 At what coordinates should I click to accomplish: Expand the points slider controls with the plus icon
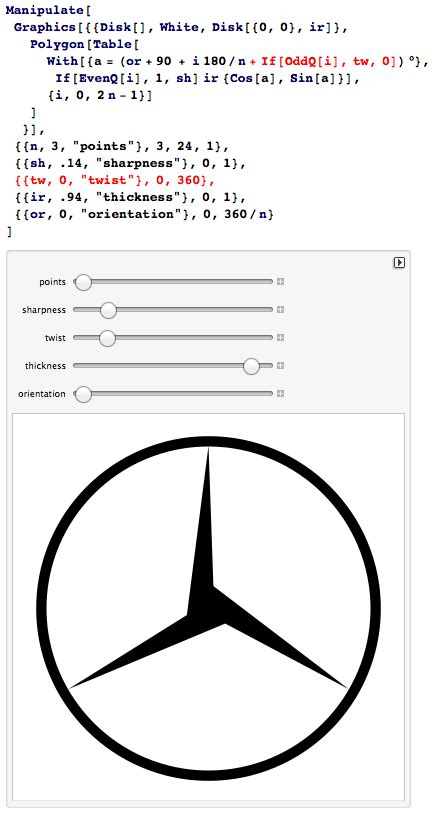click(x=280, y=282)
